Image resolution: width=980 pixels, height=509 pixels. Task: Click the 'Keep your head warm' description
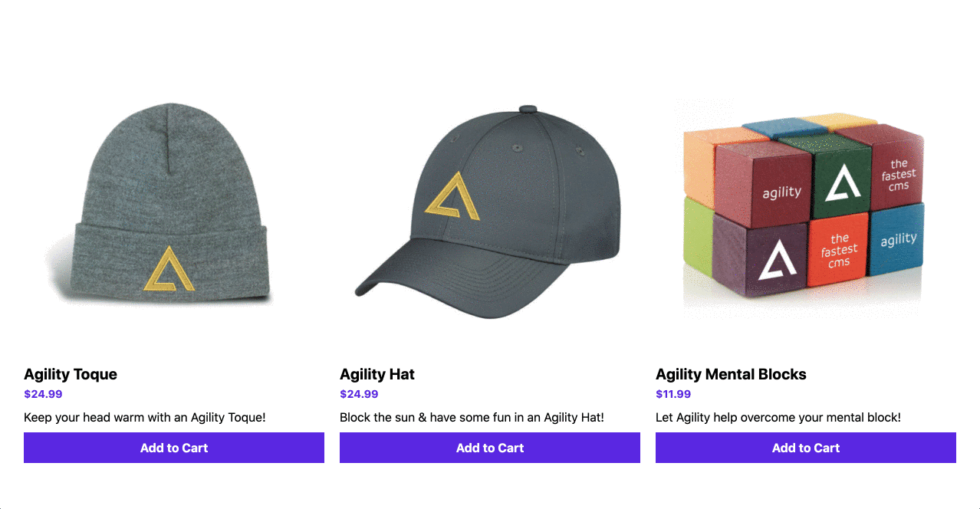point(145,418)
